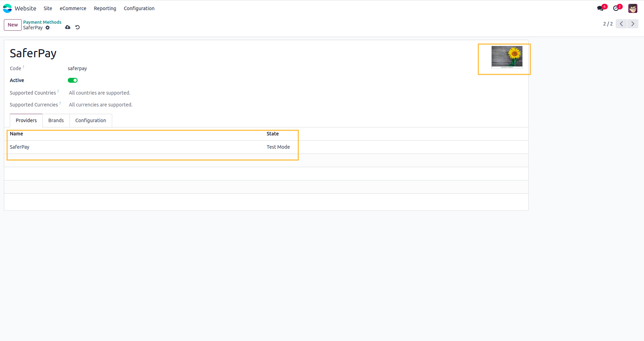The width and height of the screenshot is (644, 341).
Task: Open the Configuration top menu
Action: (139, 8)
